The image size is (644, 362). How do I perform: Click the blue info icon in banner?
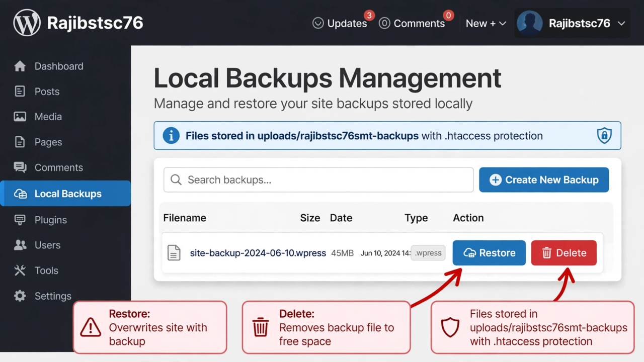click(171, 136)
